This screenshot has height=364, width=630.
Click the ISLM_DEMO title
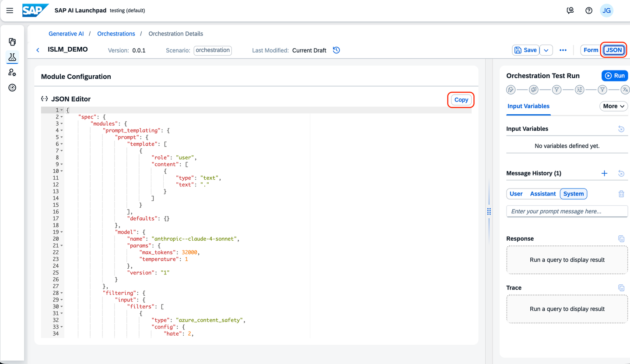pos(68,49)
